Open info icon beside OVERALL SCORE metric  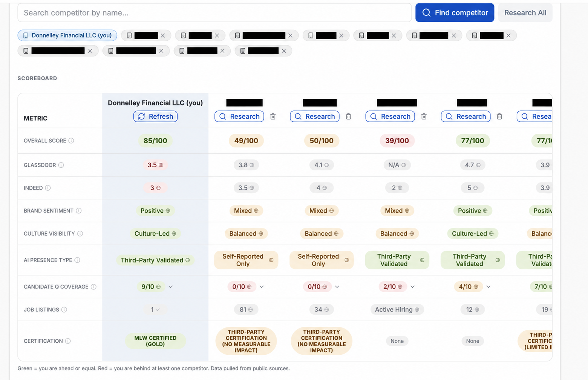click(x=71, y=141)
